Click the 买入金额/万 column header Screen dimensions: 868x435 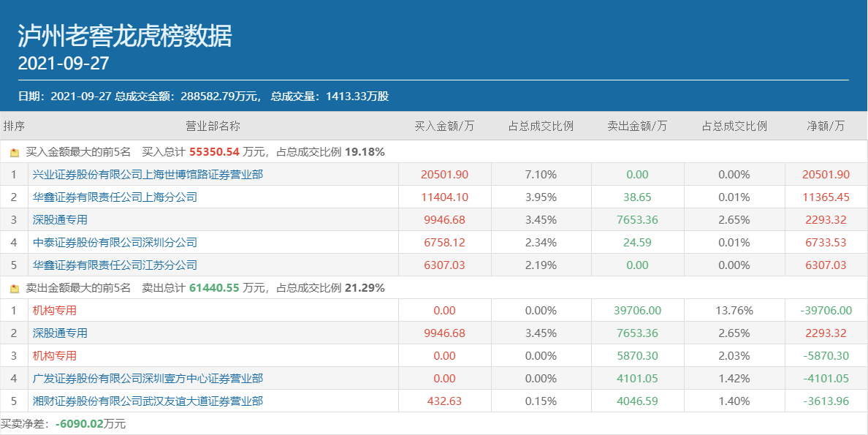click(444, 126)
